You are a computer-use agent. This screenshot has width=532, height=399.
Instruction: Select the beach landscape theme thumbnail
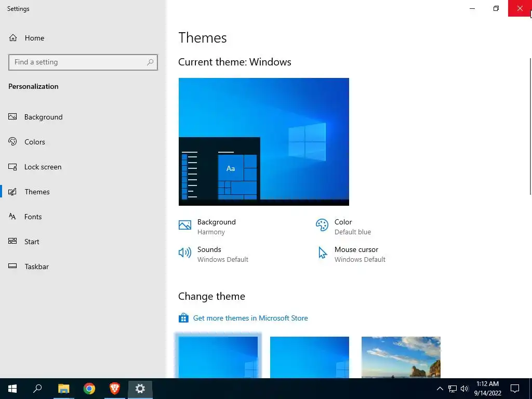click(401, 357)
